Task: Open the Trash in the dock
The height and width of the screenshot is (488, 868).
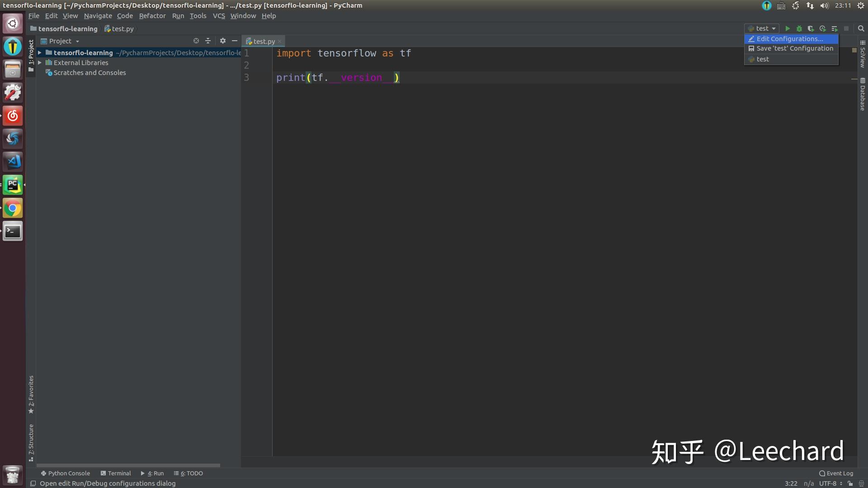Action: coord(13,475)
